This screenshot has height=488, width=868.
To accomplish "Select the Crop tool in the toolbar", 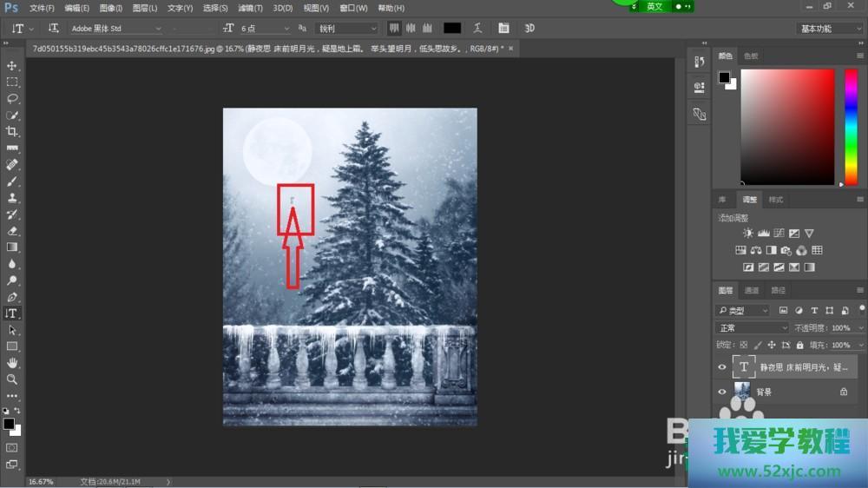I will [12, 131].
